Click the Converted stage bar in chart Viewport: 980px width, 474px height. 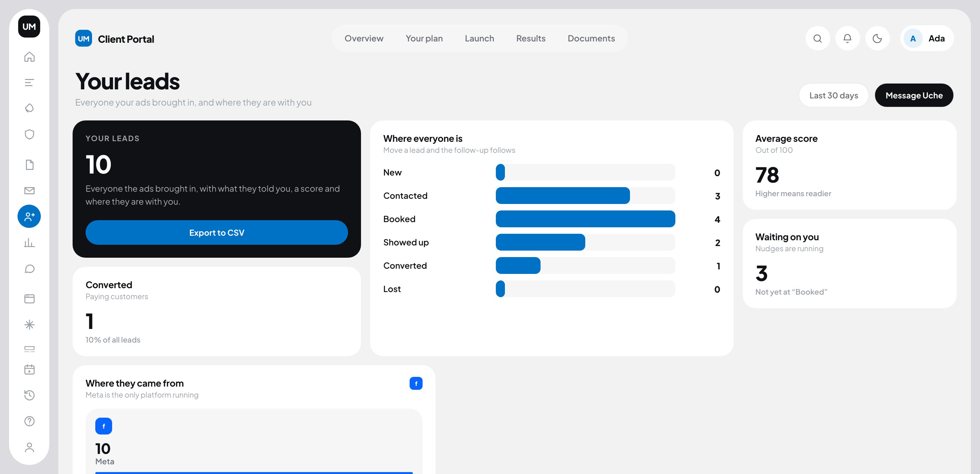[x=585, y=266]
